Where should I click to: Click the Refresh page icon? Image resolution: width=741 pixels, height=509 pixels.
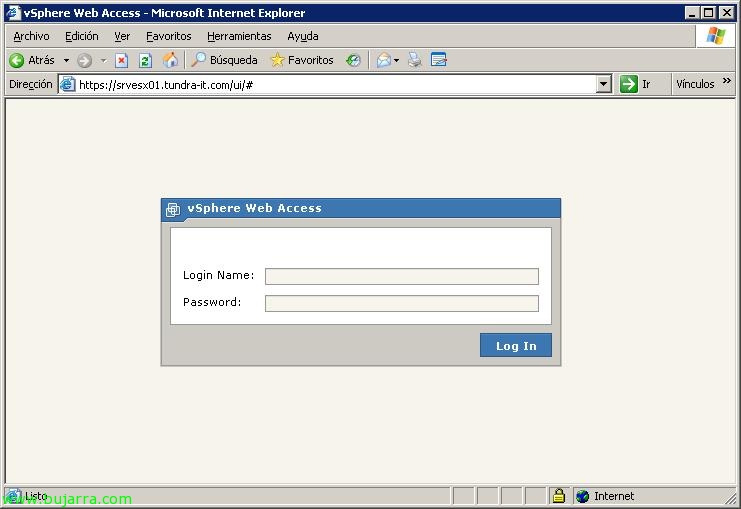click(146, 60)
